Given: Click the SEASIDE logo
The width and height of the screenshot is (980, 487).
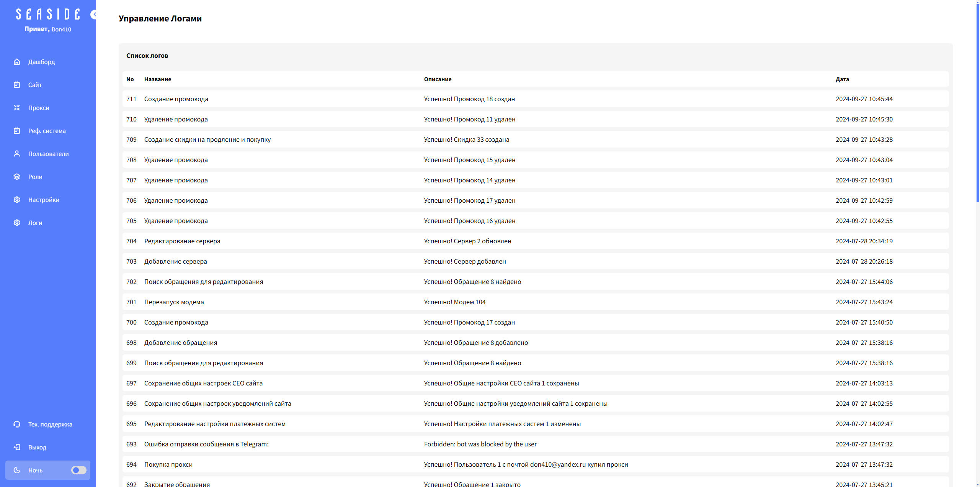Looking at the screenshot, I should coord(48,15).
